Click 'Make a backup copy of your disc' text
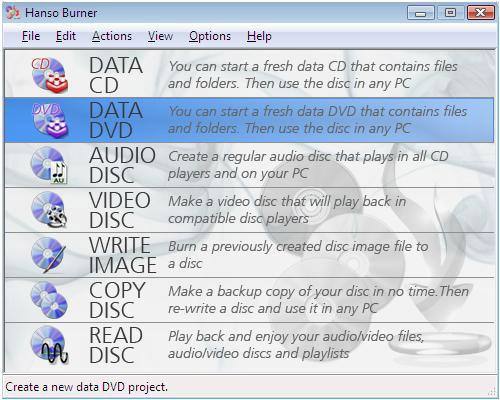This screenshot has height=400, width=500. [318, 300]
